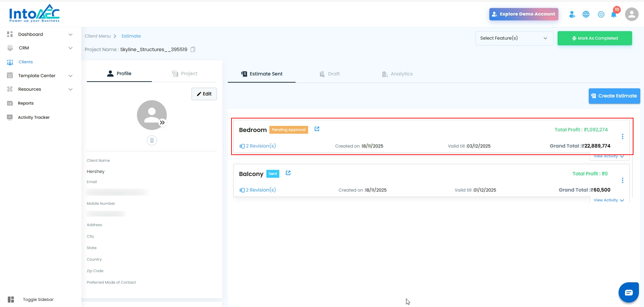Click the arrow badge on profile picture
The width and height of the screenshot is (644, 307).
(x=162, y=123)
